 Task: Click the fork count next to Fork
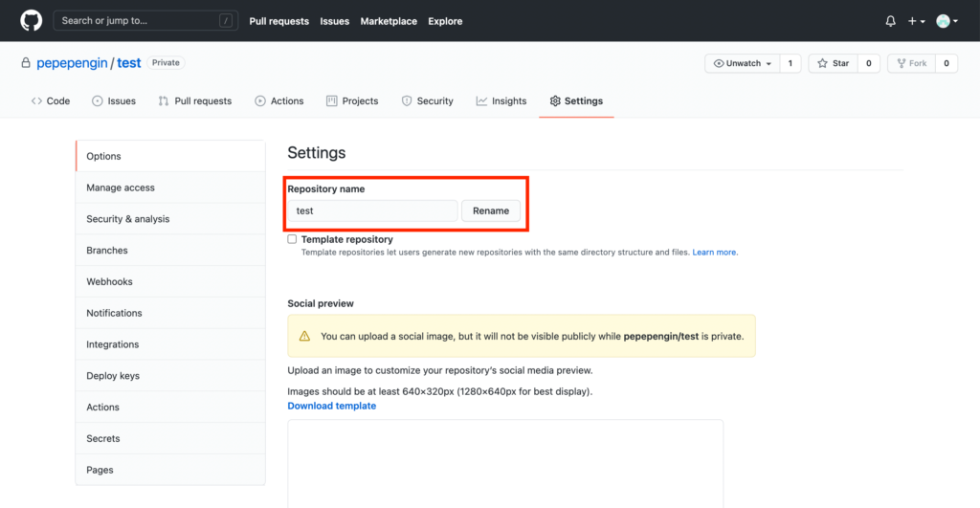click(x=947, y=63)
